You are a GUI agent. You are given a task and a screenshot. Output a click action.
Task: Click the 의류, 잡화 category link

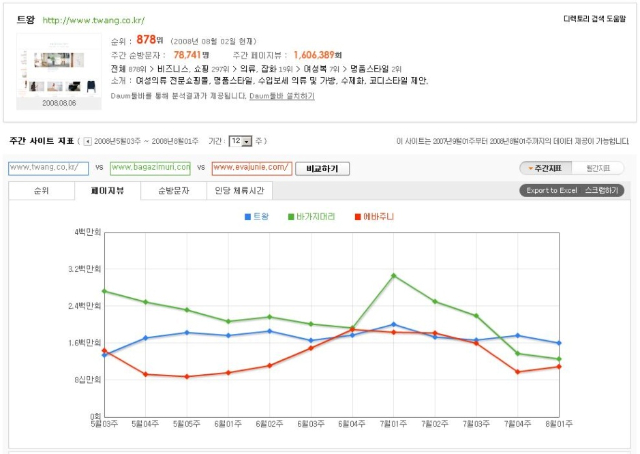[258, 69]
